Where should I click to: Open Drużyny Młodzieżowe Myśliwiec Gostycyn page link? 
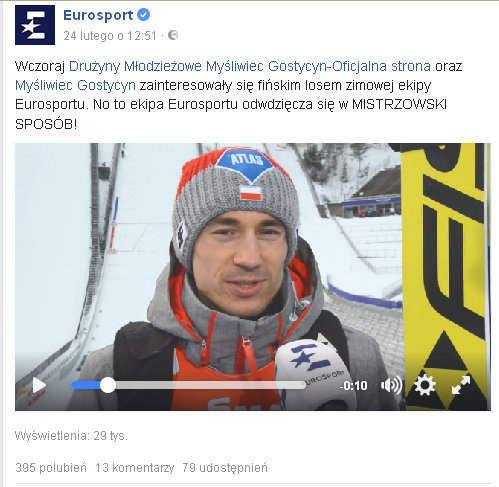coord(250,66)
